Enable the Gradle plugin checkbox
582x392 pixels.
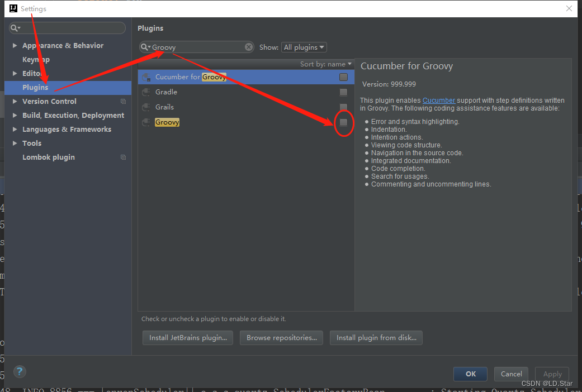pos(343,92)
